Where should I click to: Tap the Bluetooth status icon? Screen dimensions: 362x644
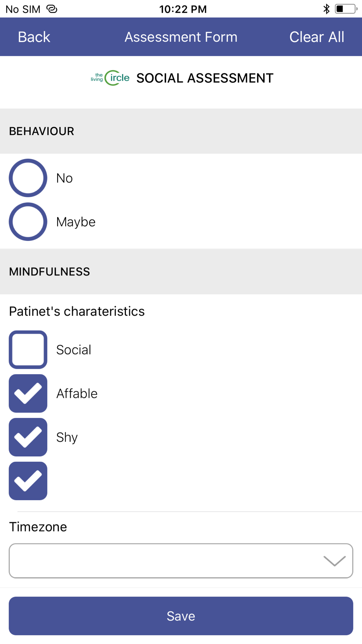(x=327, y=9)
